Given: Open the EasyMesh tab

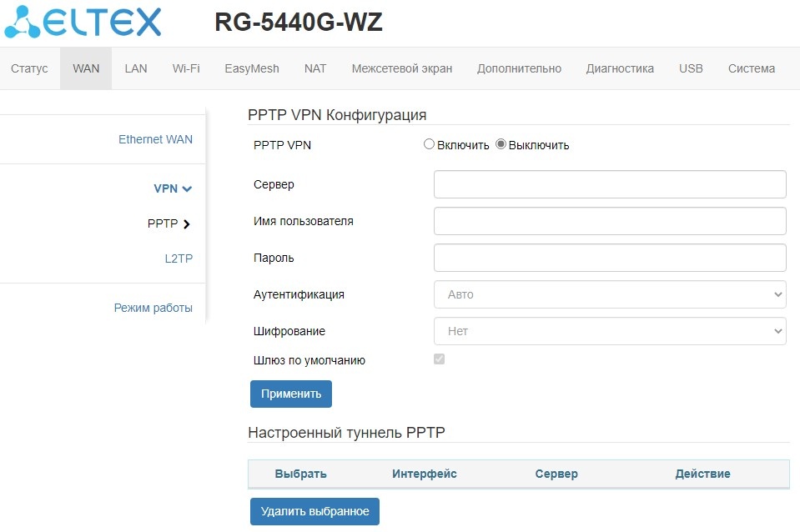Looking at the screenshot, I should (252, 68).
